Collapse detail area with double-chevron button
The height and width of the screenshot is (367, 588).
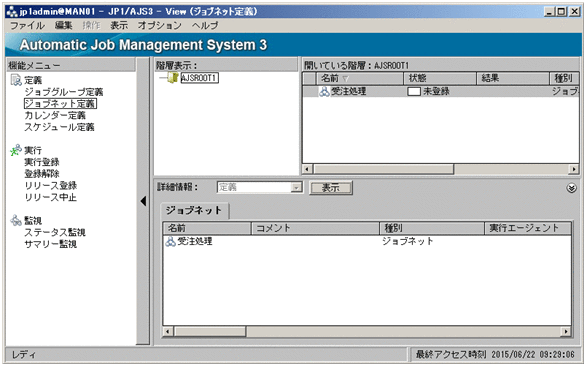point(572,188)
